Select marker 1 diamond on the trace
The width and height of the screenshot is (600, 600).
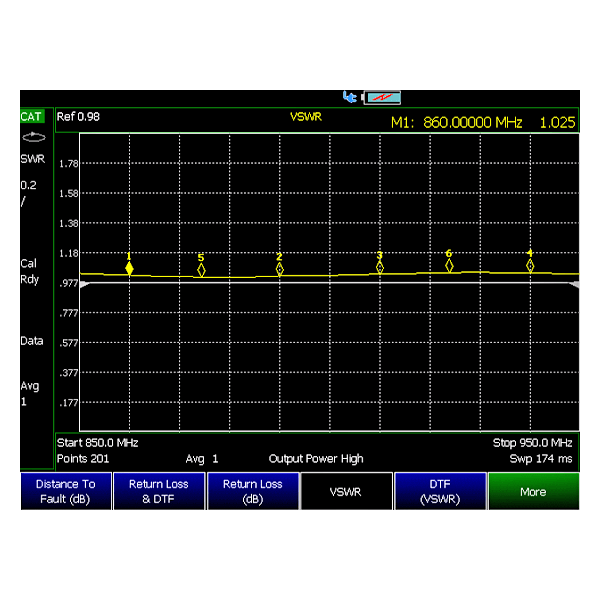(x=129, y=268)
